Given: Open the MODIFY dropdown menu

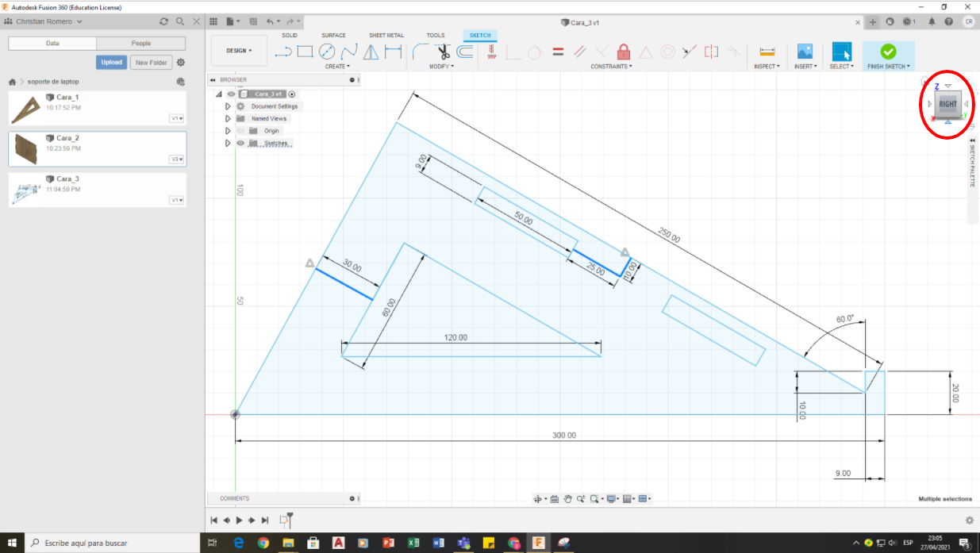Looking at the screenshot, I should 442,67.
